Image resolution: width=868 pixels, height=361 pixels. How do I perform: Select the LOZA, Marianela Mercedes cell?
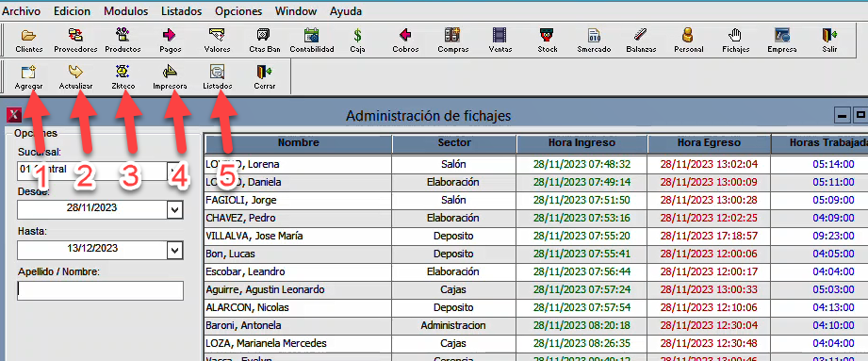(299, 343)
